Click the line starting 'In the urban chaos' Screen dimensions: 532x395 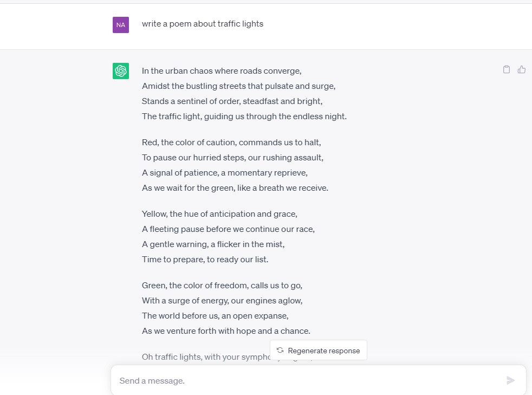coord(222,71)
